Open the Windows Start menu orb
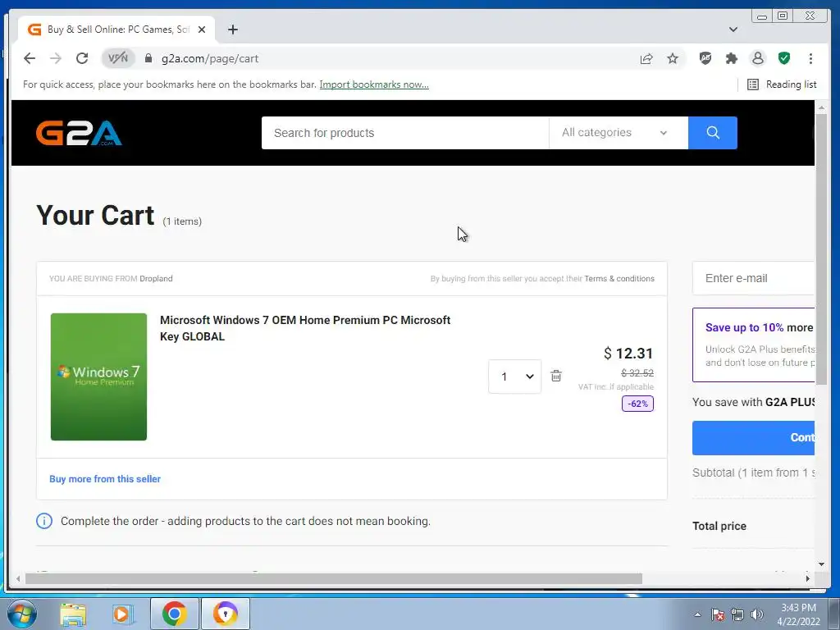Screen dimensions: 840x630 coord(22,614)
